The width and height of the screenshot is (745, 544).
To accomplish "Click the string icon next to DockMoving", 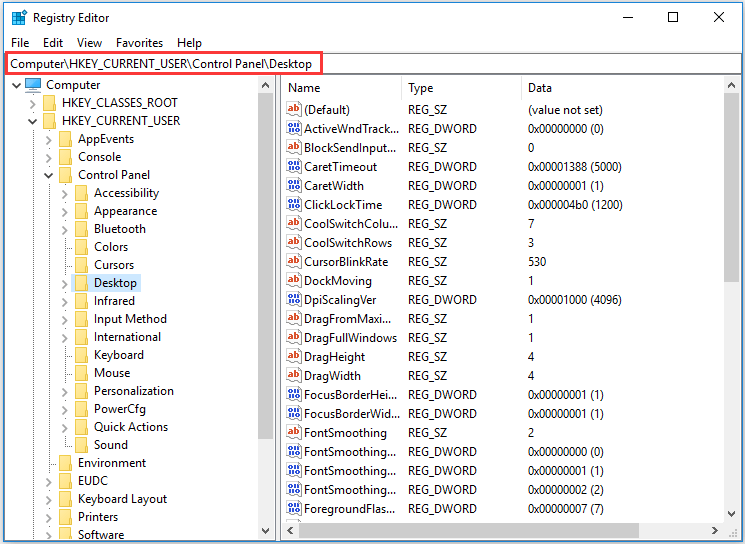I will [x=294, y=280].
